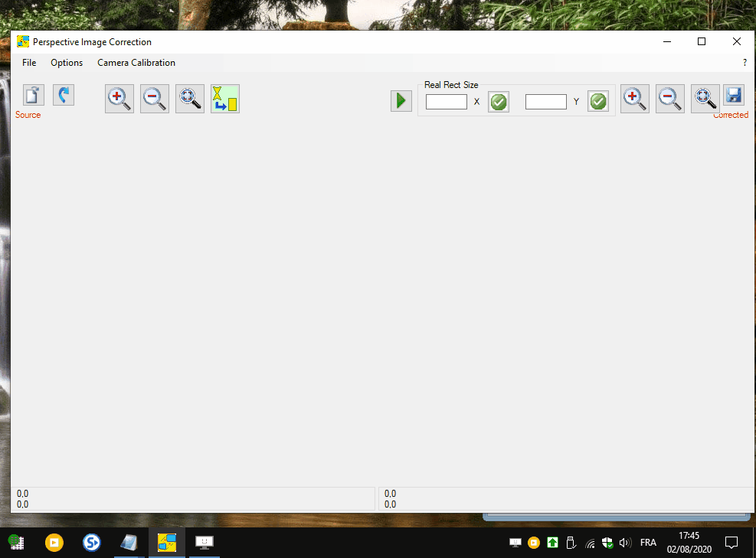Minimize the Perspective Image Correction window
Screen dimensions: 756x558
pyautogui.click(x=667, y=42)
